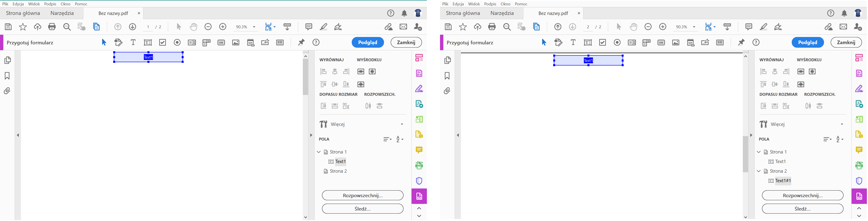The width and height of the screenshot is (868, 221).
Task: Open bookmarks panel in left window
Action: (x=7, y=76)
